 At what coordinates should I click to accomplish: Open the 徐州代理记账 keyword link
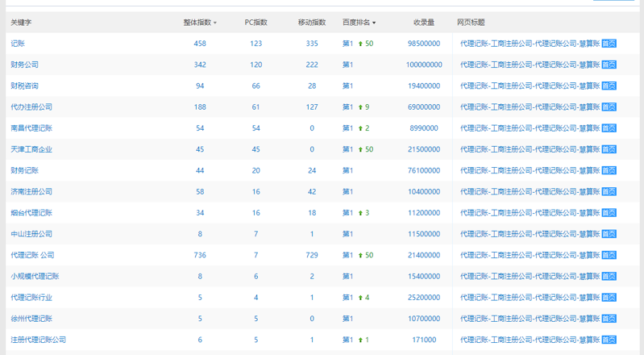tap(31, 319)
